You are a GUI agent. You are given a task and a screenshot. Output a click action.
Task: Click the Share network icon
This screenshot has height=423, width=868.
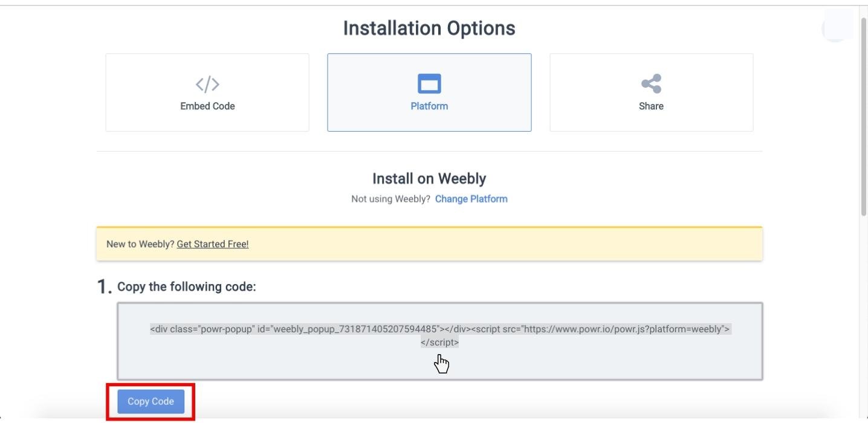[651, 83]
